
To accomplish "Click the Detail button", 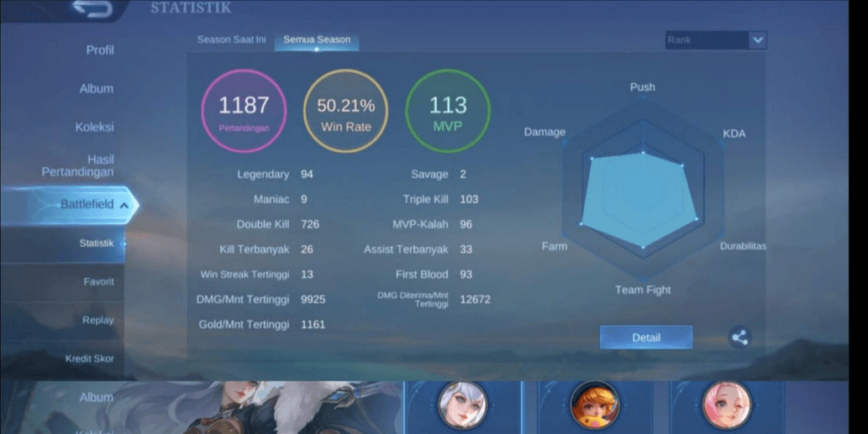I will 646,337.
